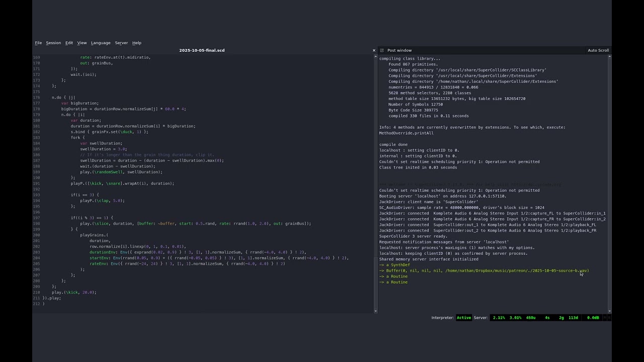The height and width of the screenshot is (362, 644).
Task: Select the 2025-10-05-final.scd document tab
Action: point(202,50)
